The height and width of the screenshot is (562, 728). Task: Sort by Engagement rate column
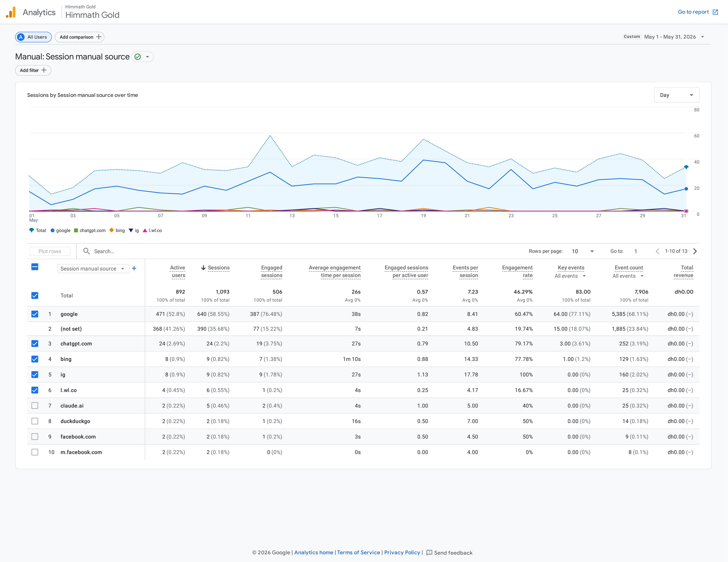[x=517, y=271]
